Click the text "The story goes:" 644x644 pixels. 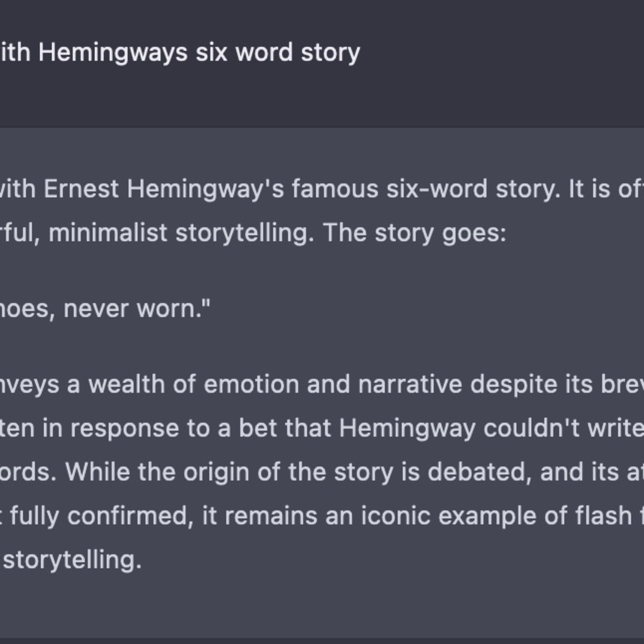pyautogui.click(x=414, y=233)
